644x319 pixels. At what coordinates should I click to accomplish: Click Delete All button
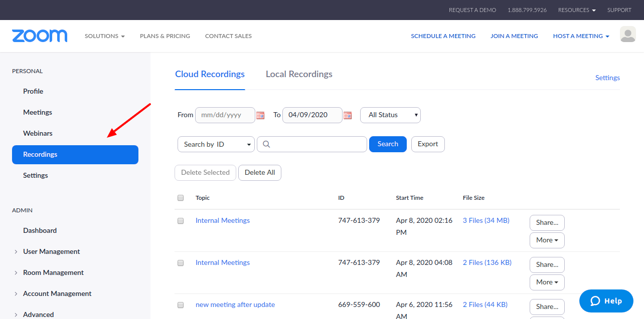point(260,173)
